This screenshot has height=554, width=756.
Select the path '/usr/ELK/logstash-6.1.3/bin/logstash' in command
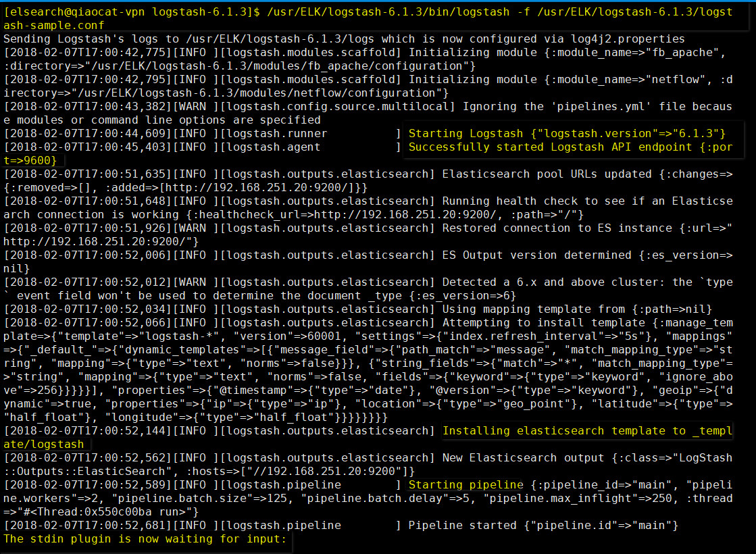pyautogui.click(x=388, y=11)
